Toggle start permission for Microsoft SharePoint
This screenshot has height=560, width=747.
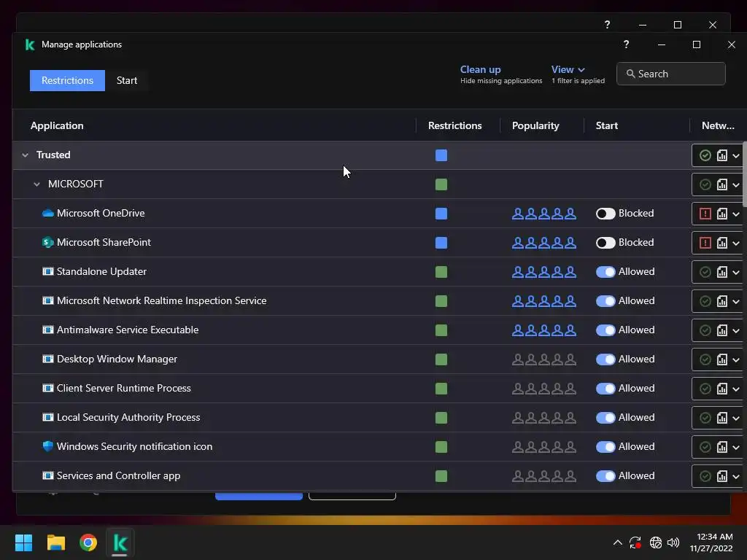click(x=605, y=243)
